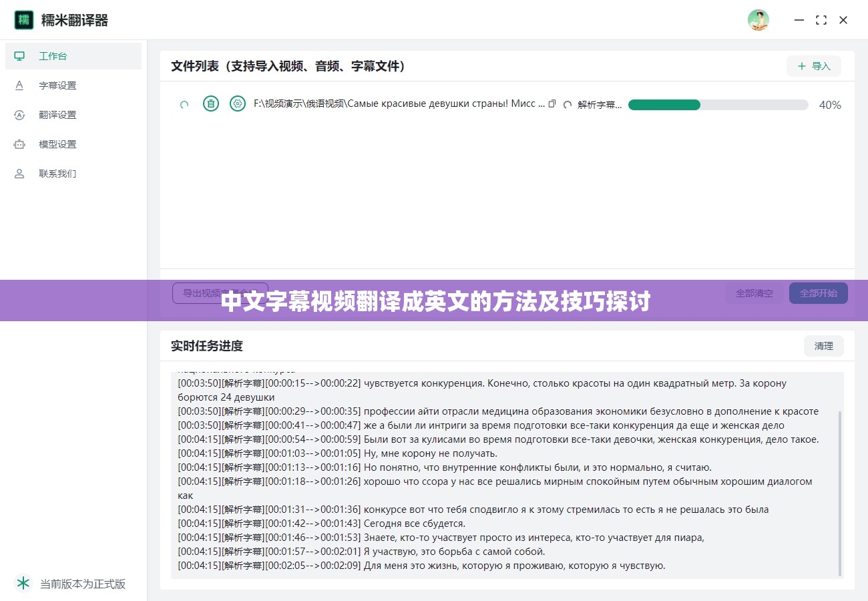
Task: Open the user avatar profile
Action: click(x=758, y=20)
